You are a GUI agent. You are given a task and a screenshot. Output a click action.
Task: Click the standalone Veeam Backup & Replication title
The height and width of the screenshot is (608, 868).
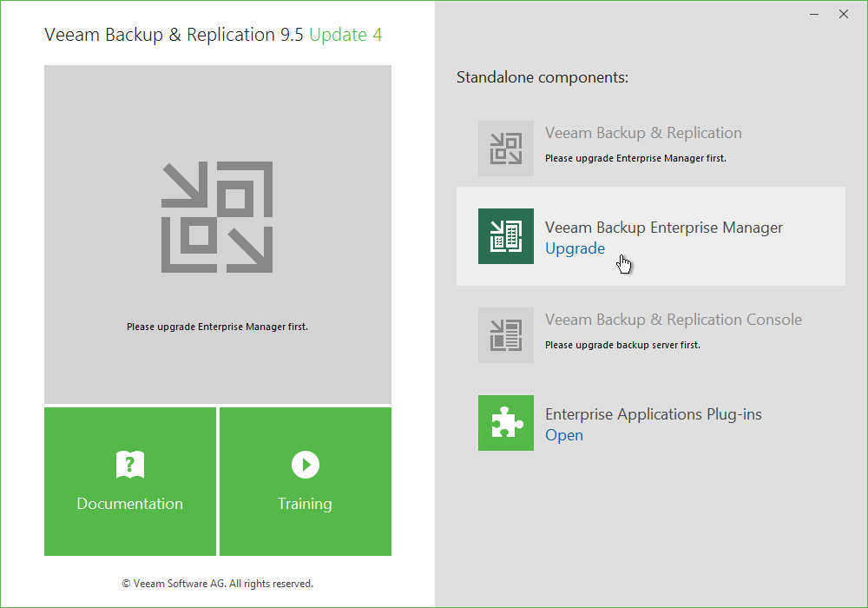643,133
